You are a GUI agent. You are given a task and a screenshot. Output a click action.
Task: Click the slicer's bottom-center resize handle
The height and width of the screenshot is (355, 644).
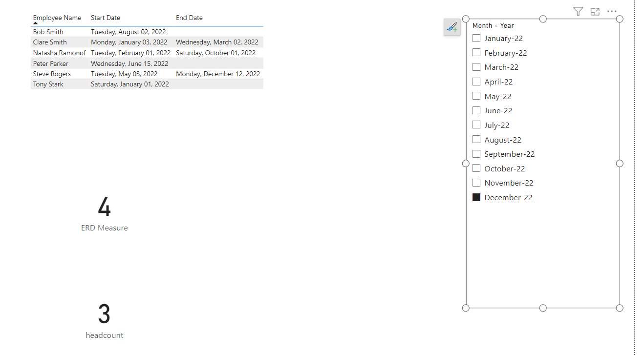pyautogui.click(x=543, y=308)
